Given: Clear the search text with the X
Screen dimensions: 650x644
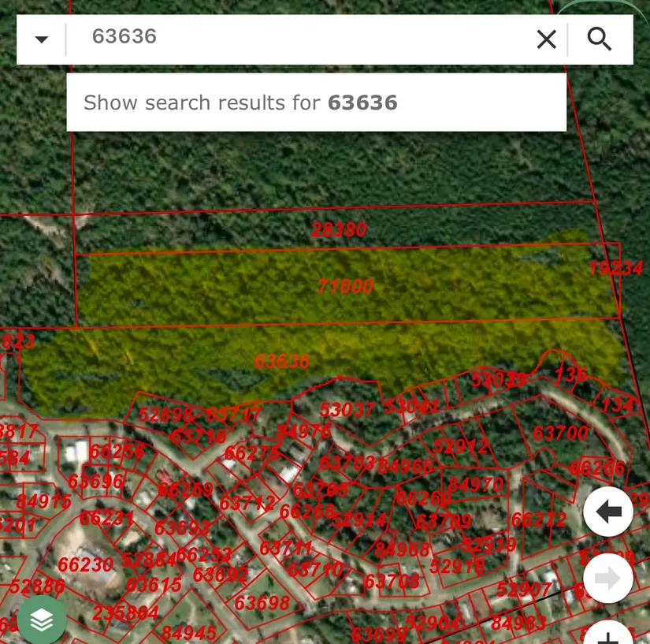Looking at the screenshot, I should click(x=546, y=39).
